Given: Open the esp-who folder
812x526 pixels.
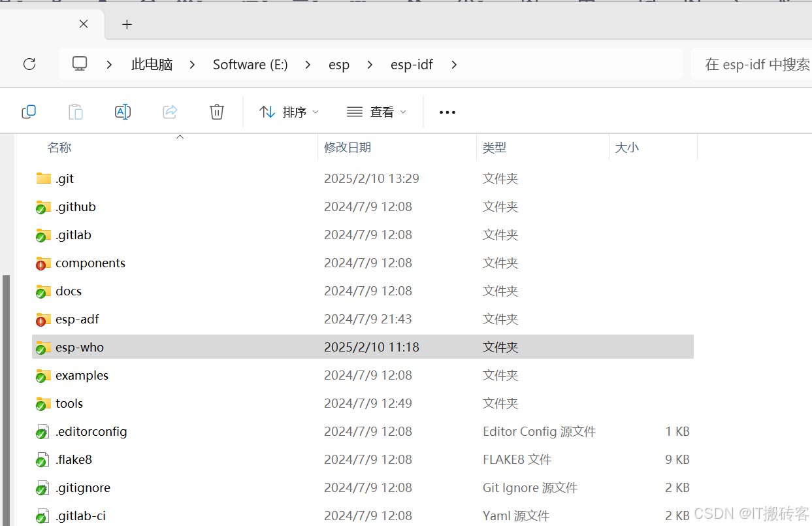Looking at the screenshot, I should [78, 347].
